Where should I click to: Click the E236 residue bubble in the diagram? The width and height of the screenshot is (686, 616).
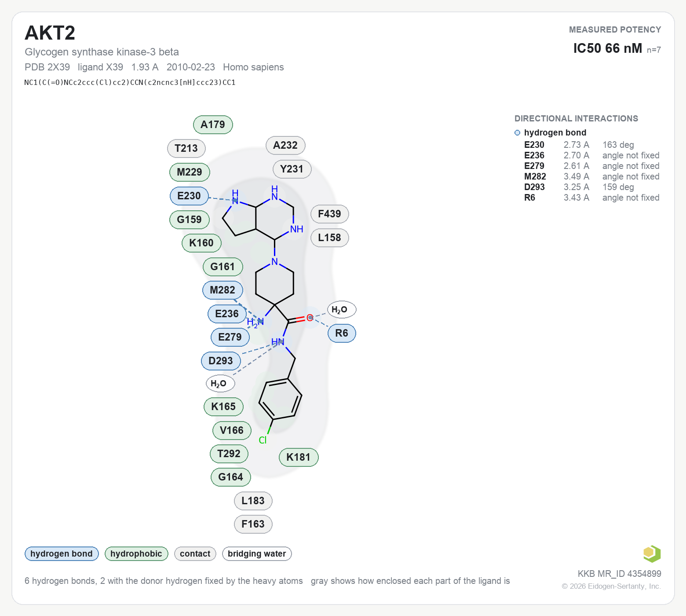(x=227, y=314)
